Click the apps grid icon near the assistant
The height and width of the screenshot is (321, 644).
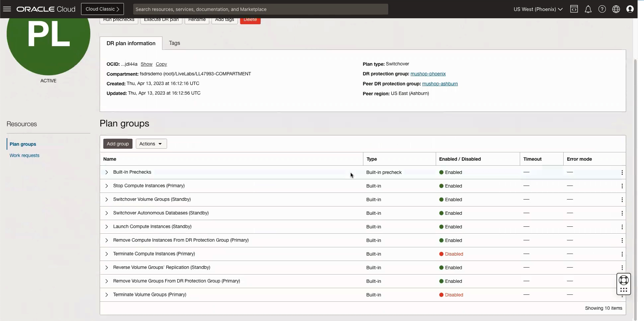click(x=623, y=290)
